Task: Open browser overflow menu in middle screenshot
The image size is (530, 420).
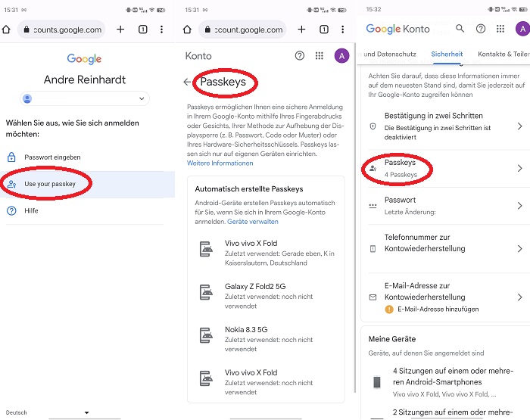Action: (343, 30)
